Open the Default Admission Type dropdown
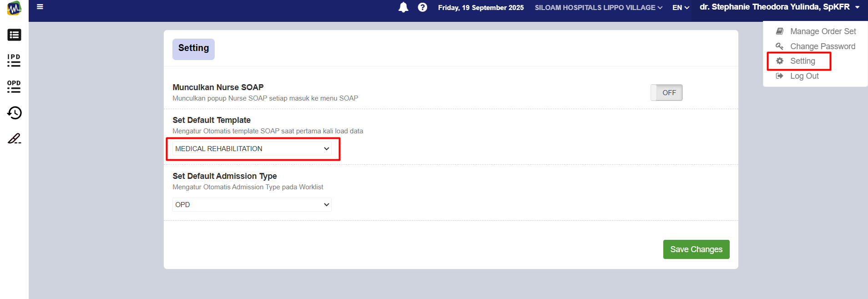 [252, 205]
